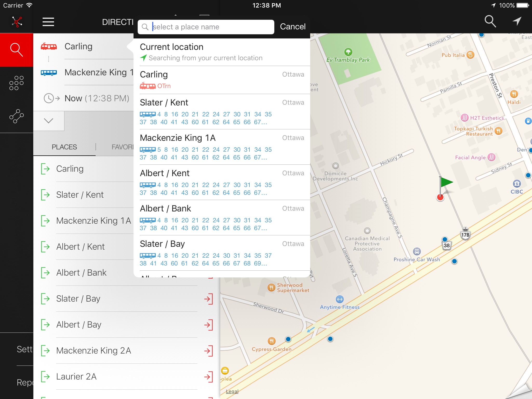Switch to the PLACES tab
Viewport: 532px width, 399px height.
pos(64,147)
